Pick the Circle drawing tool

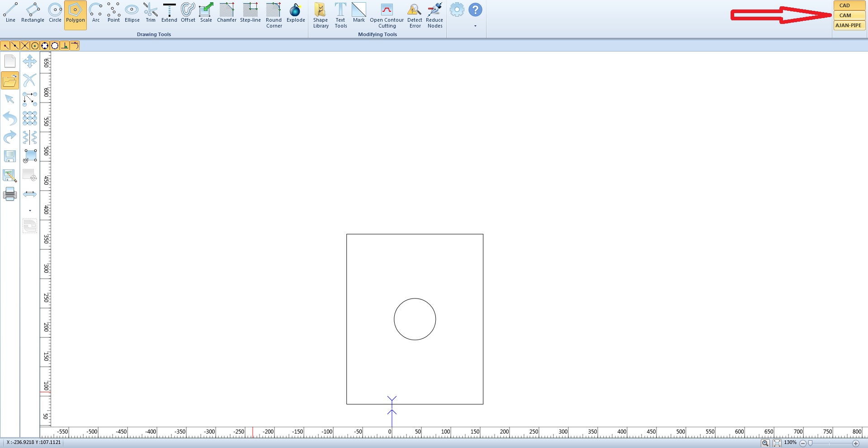click(55, 13)
